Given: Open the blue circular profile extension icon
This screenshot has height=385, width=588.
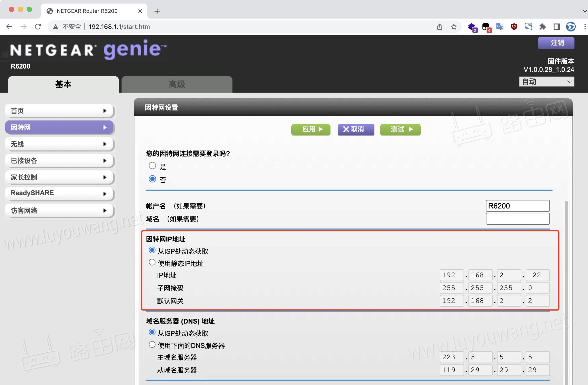Looking at the screenshot, I should point(571,26).
